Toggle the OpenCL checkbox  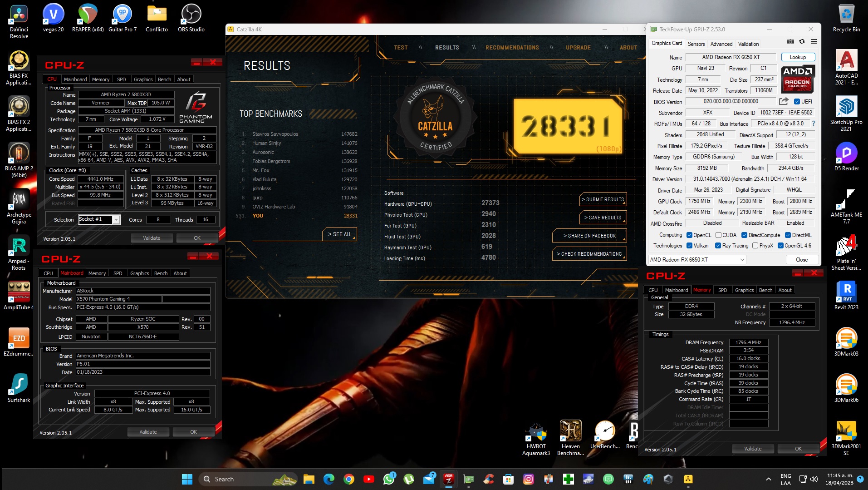tap(689, 235)
